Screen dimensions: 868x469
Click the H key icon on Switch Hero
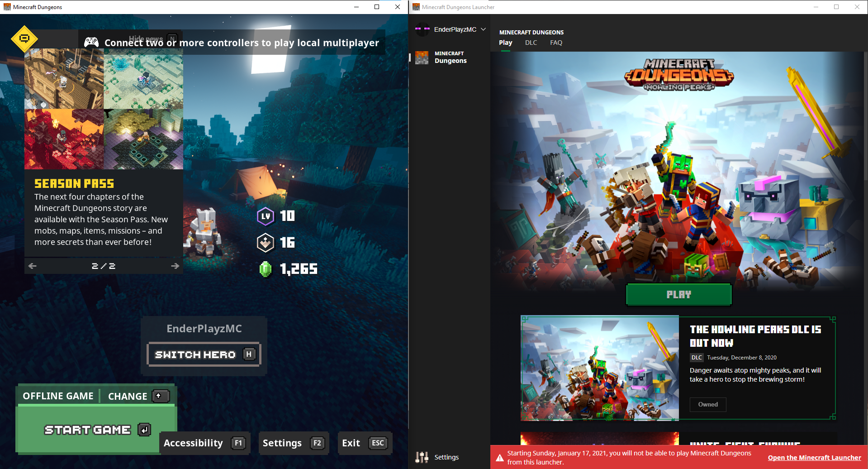[x=249, y=354]
